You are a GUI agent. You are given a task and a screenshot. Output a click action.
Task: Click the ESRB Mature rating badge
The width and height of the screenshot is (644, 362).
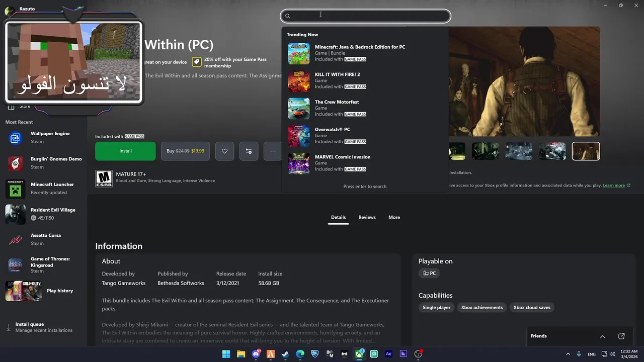104,178
